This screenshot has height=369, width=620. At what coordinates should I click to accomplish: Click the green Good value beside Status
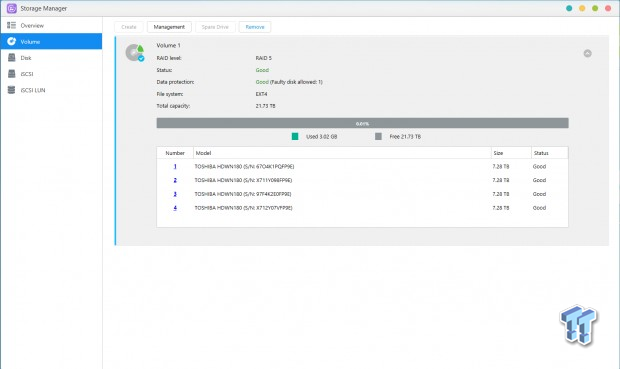(262, 70)
